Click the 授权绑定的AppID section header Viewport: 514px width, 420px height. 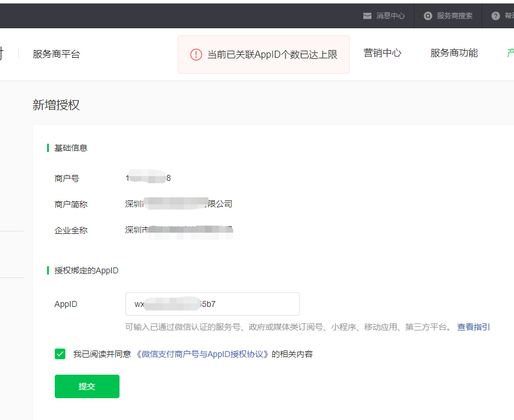pos(86,270)
